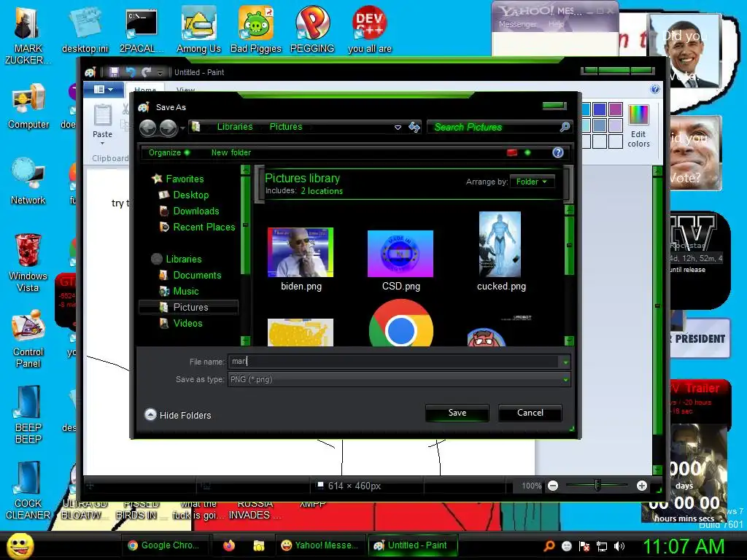Open the Windows Vista recycle bin icon

(x=28, y=262)
